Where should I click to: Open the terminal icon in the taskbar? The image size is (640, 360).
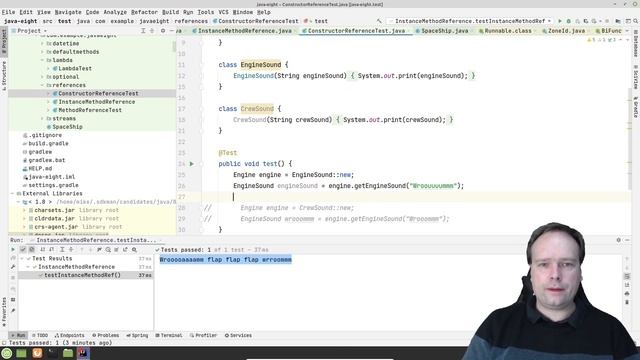point(52,353)
